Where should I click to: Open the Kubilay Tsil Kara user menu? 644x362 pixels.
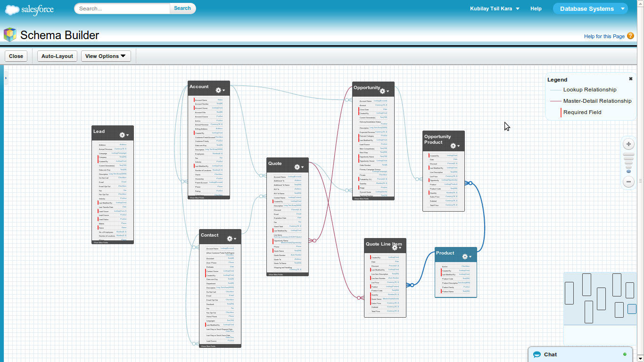click(495, 8)
